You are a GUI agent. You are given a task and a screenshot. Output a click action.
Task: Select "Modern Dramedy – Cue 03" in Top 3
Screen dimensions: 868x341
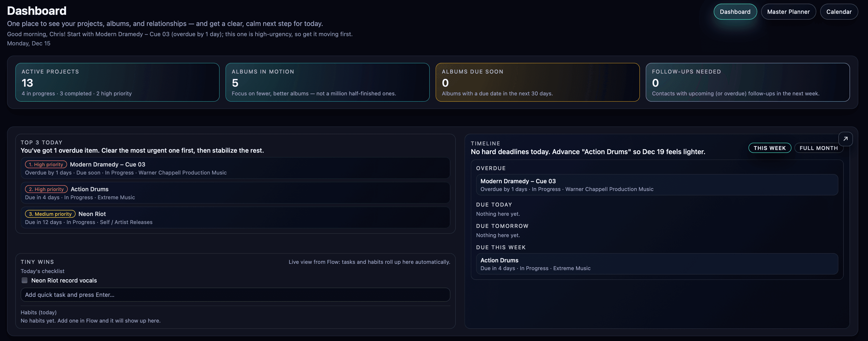click(x=236, y=168)
